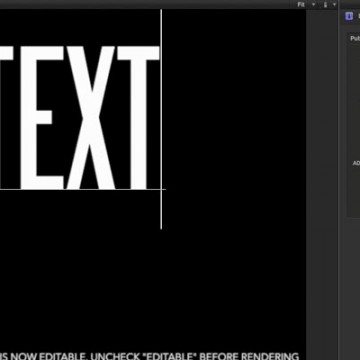Click the purple icon in right panel
This screenshot has height=360, width=360.
click(x=349, y=16)
